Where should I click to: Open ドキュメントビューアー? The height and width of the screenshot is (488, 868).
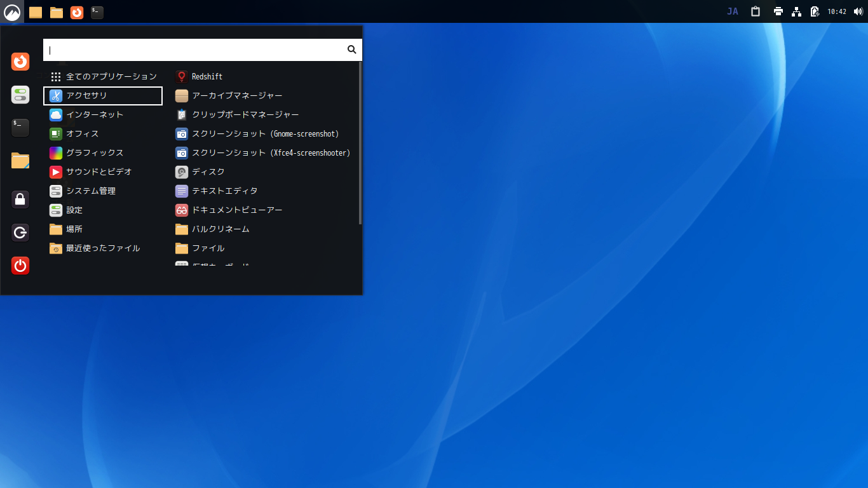[x=263, y=210]
